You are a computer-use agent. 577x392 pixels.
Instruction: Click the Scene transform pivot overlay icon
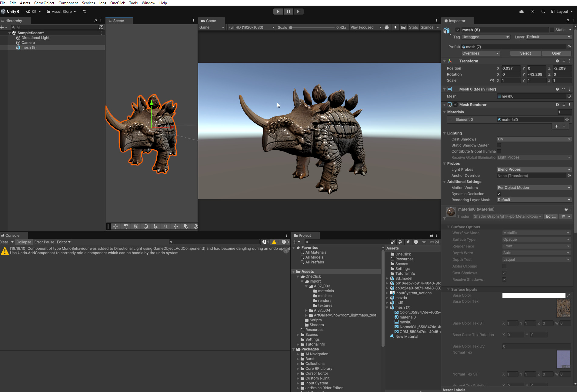(175, 226)
